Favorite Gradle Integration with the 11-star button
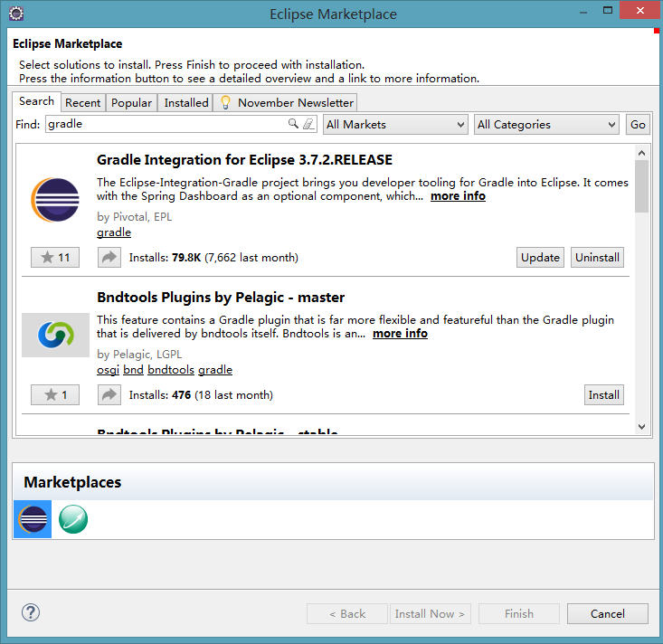Viewport: 663px width, 644px height. 55,258
